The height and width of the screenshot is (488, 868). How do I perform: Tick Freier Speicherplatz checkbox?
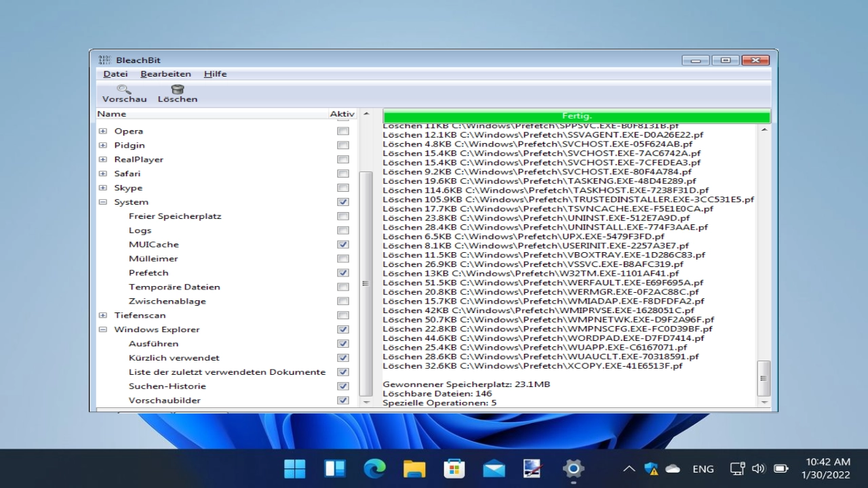343,216
